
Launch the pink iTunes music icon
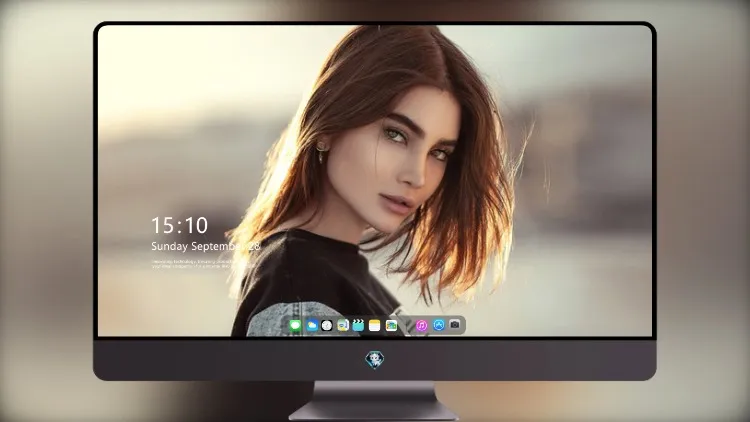[421, 325]
